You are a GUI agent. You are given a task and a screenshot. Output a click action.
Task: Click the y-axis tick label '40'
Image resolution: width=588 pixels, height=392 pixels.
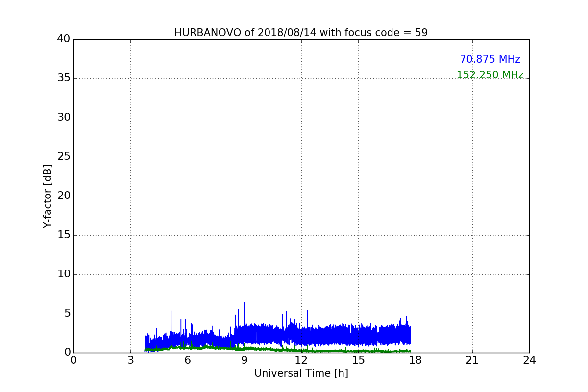pos(64,39)
